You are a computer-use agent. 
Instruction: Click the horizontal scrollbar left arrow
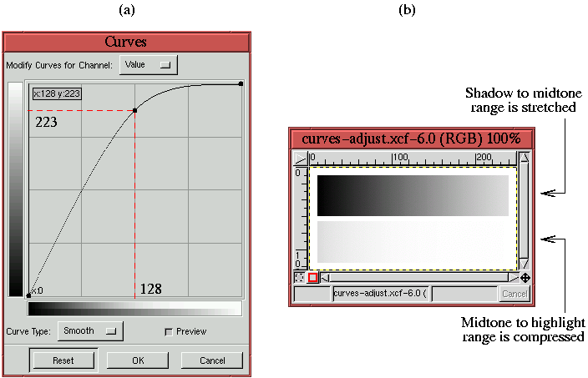click(326, 277)
